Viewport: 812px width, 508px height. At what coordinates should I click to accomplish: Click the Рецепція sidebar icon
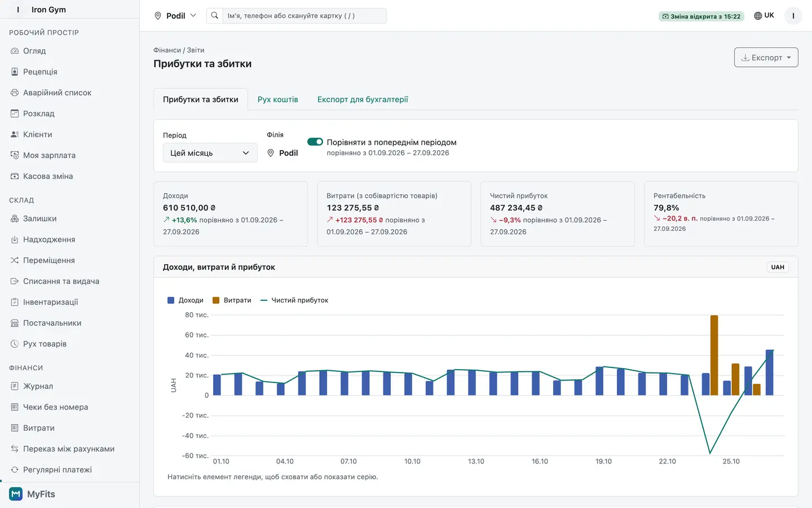15,72
